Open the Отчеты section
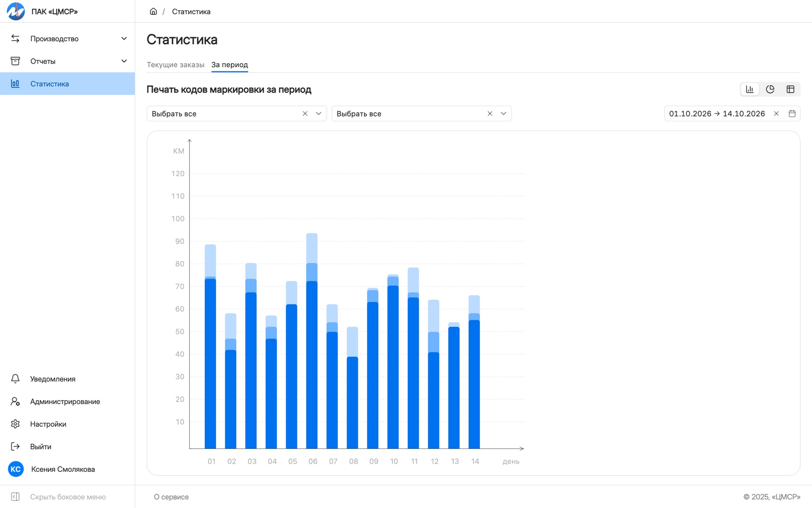812x508 pixels. coord(68,61)
